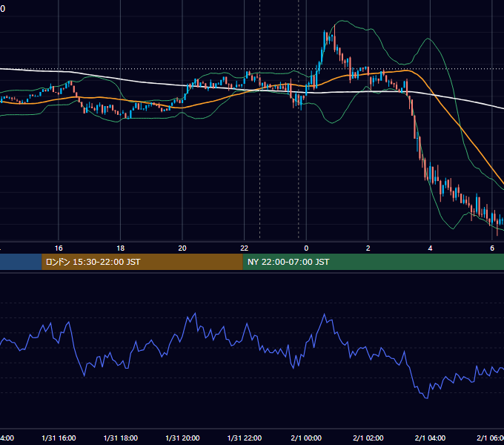Image resolution: width=504 pixels, height=445 pixels.
Task: Click the NY 22:00-07:00 JST session bar
Action: tap(373, 262)
